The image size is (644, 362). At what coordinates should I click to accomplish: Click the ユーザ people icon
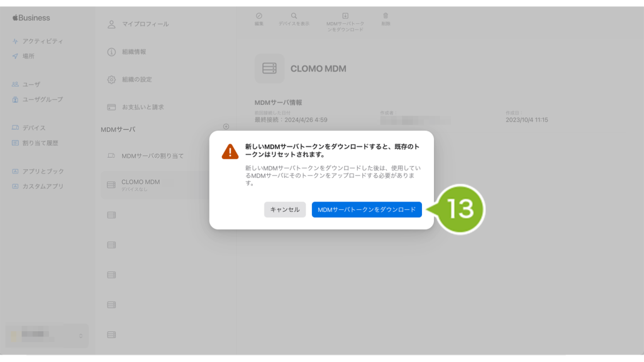point(15,84)
